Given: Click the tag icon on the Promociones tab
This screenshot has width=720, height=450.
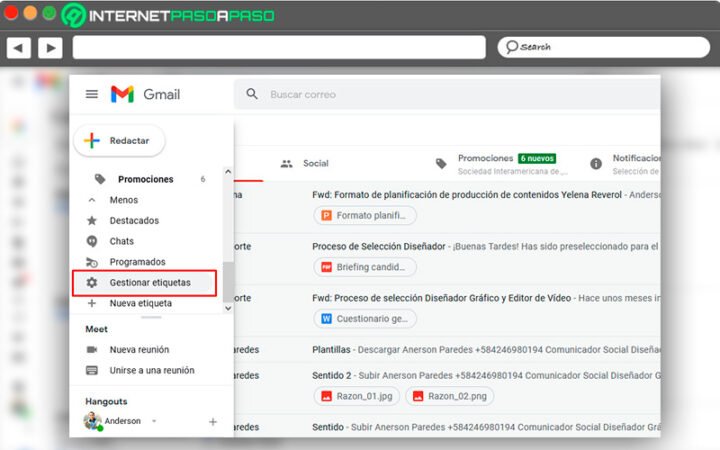Looking at the screenshot, I should tap(441, 163).
